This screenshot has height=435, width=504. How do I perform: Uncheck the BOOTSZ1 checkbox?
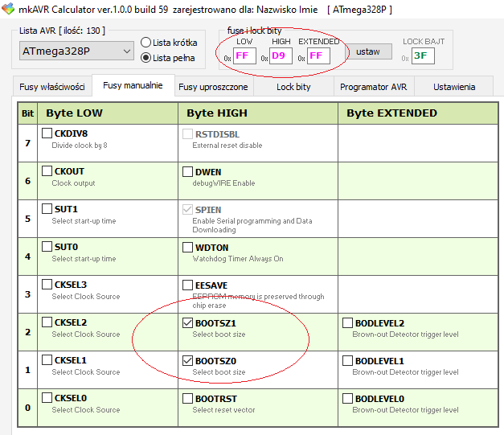pos(188,322)
